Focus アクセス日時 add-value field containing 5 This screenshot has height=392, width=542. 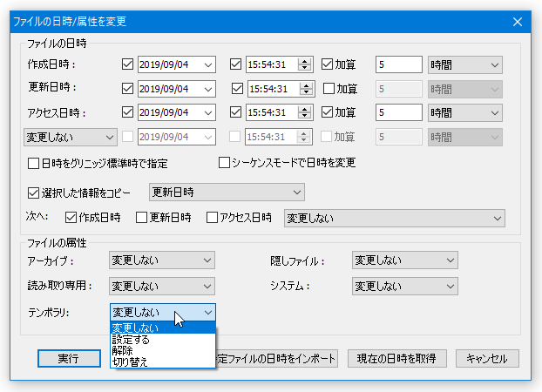pyautogui.click(x=399, y=112)
